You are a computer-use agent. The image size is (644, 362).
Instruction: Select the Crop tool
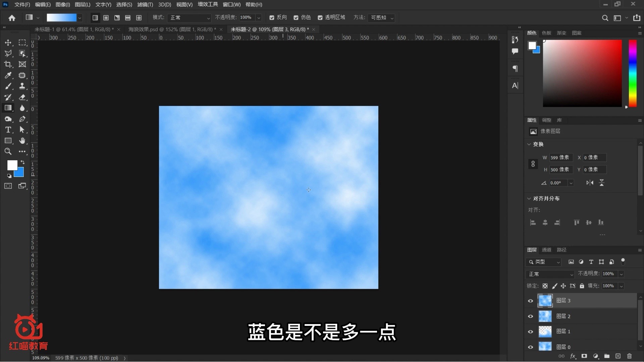point(8,64)
